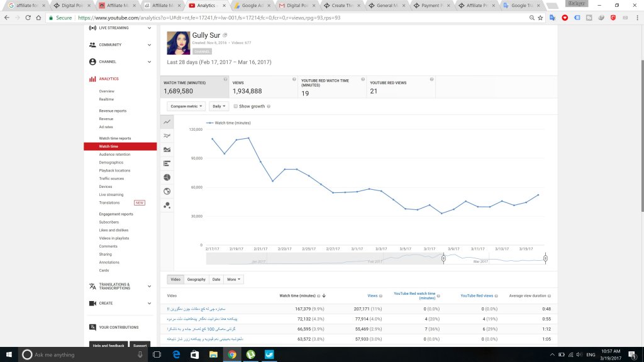Select the line chart view icon
Viewport: 644px width, 362px height.
pos(167,122)
